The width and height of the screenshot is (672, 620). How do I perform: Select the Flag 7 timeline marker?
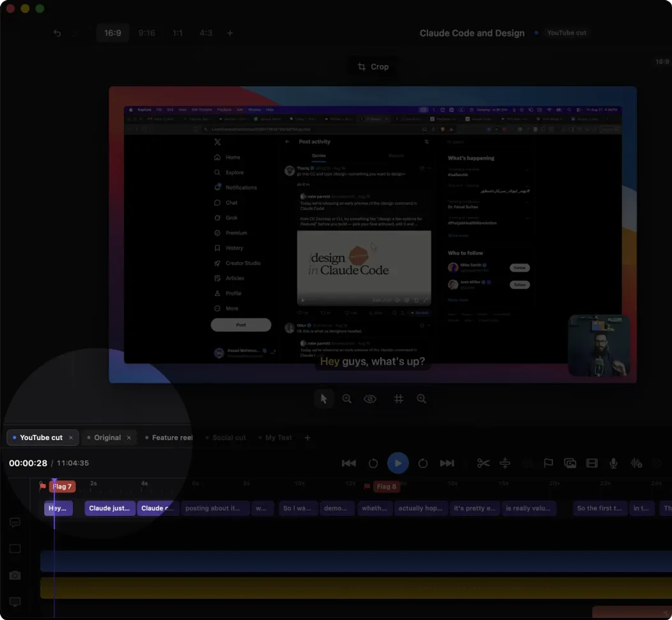(62, 487)
